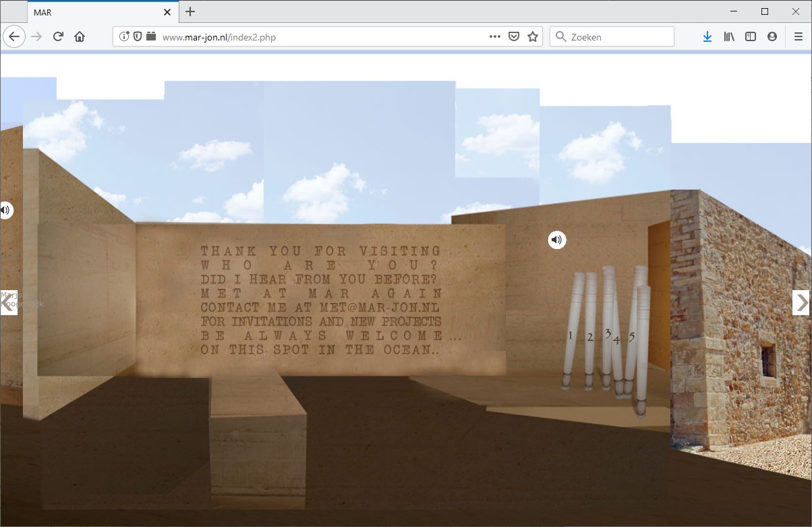This screenshot has width=812, height=527.
Task: Show site information for mar-jon.nl
Action: 124,37
